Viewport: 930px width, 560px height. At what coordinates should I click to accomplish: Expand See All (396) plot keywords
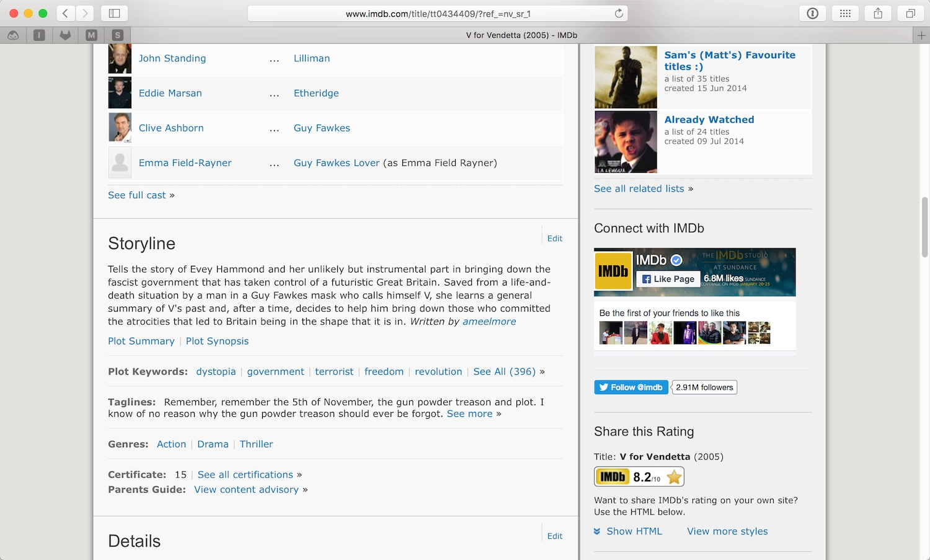pyautogui.click(x=504, y=371)
